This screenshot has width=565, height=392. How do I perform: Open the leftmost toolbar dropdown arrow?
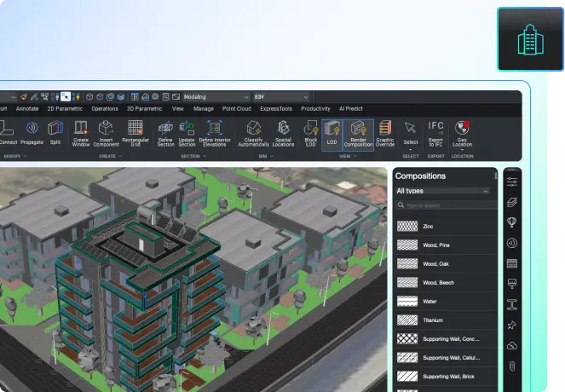[14, 97]
